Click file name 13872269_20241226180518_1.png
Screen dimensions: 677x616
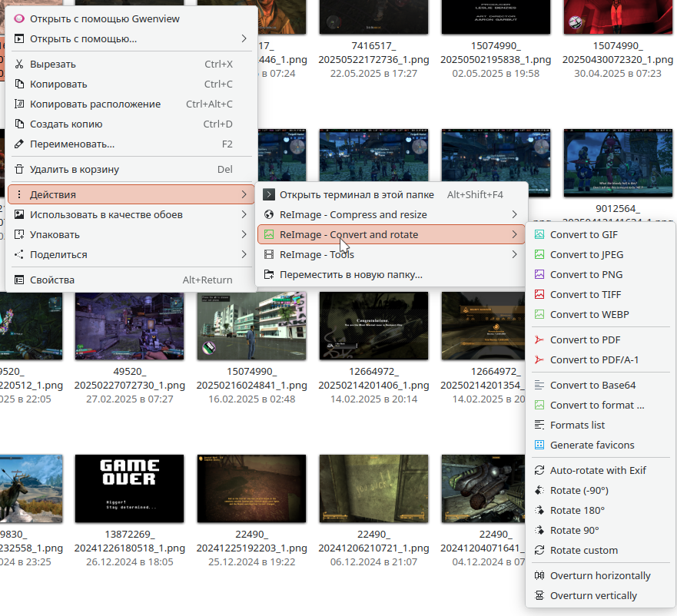pyautogui.click(x=130, y=541)
